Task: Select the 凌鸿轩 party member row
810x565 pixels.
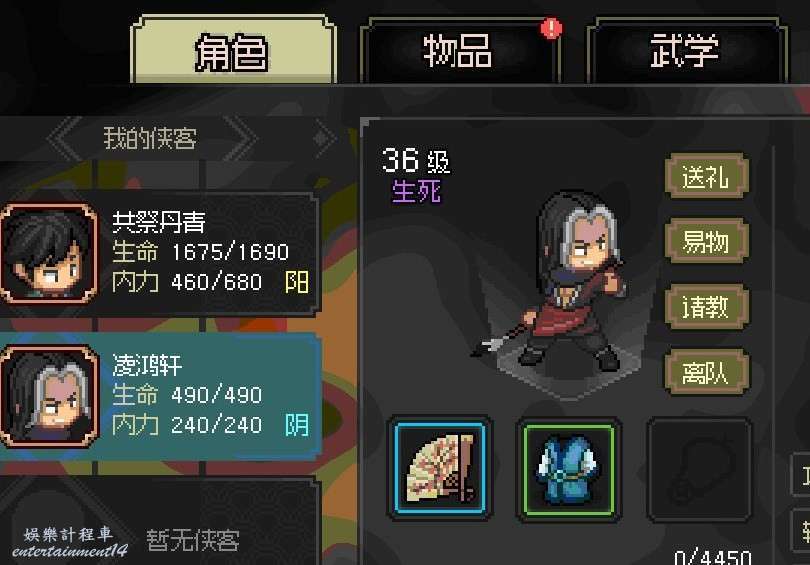Action: [x=160, y=396]
